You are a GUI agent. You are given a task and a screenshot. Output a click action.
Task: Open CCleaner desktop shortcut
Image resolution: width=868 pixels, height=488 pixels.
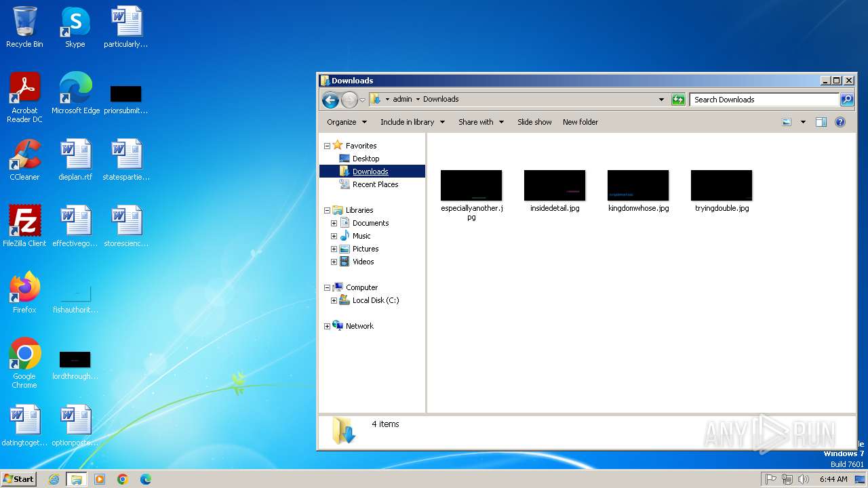[x=24, y=160]
